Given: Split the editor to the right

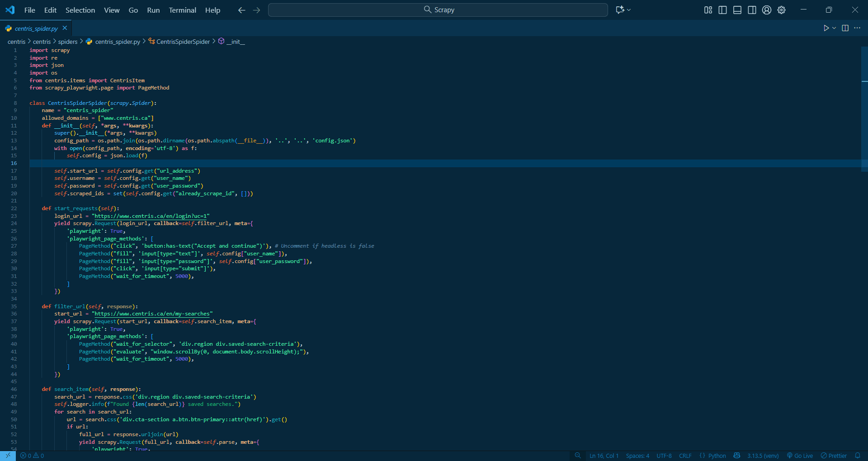Looking at the screenshot, I should 845,28.
